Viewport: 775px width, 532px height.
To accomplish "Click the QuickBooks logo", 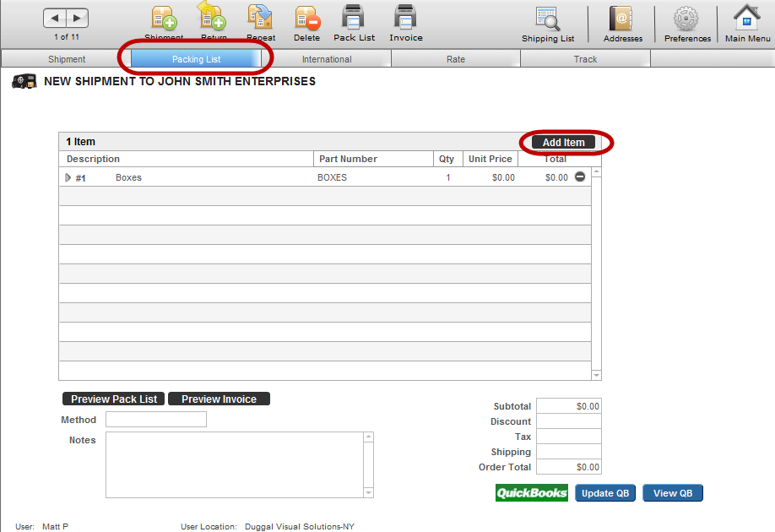I will (x=532, y=493).
